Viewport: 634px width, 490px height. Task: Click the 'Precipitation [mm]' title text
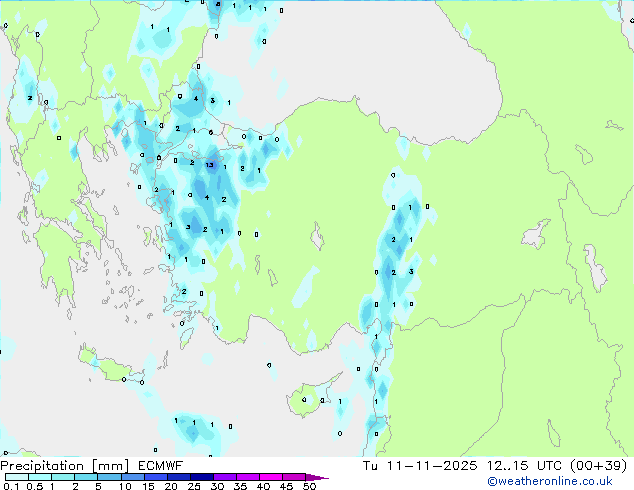[65, 466]
